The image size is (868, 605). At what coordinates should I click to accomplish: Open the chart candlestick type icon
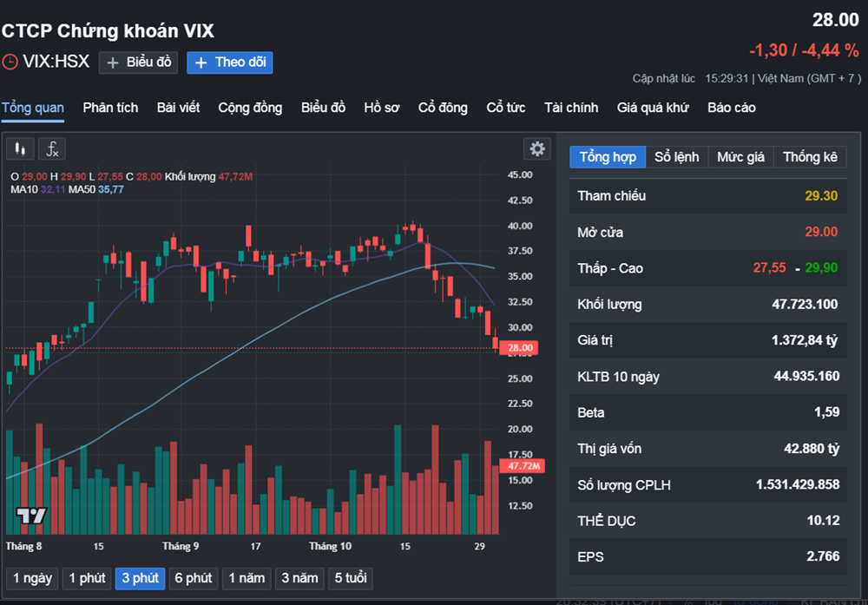point(21,149)
